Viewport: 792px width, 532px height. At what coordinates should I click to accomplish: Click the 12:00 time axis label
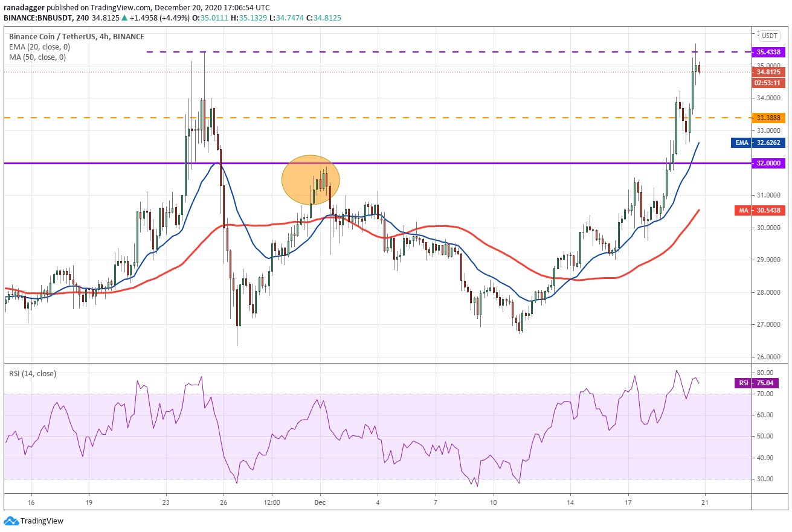click(272, 502)
